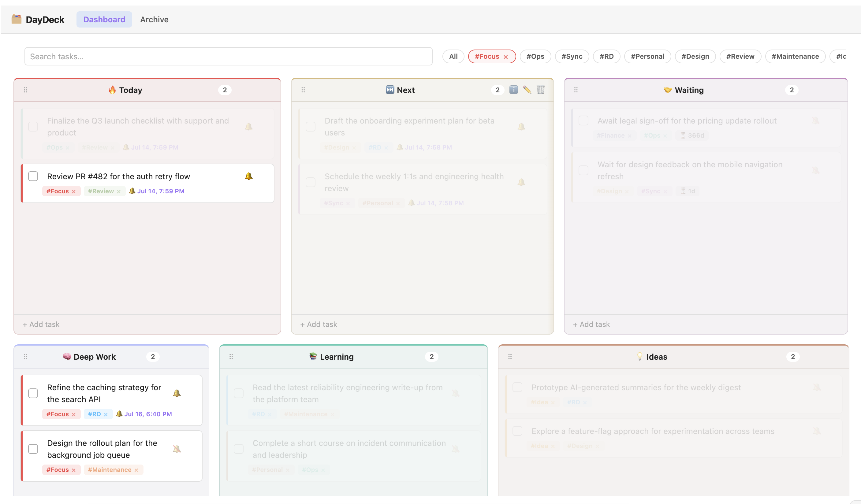This screenshot has height=504, width=861.
Task: Filter tasks by #Sync tag
Action: click(572, 56)
